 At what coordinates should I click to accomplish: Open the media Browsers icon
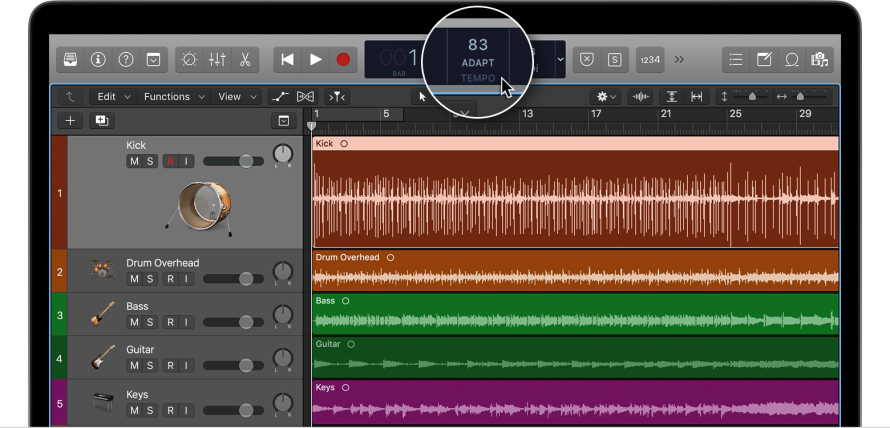819,60
